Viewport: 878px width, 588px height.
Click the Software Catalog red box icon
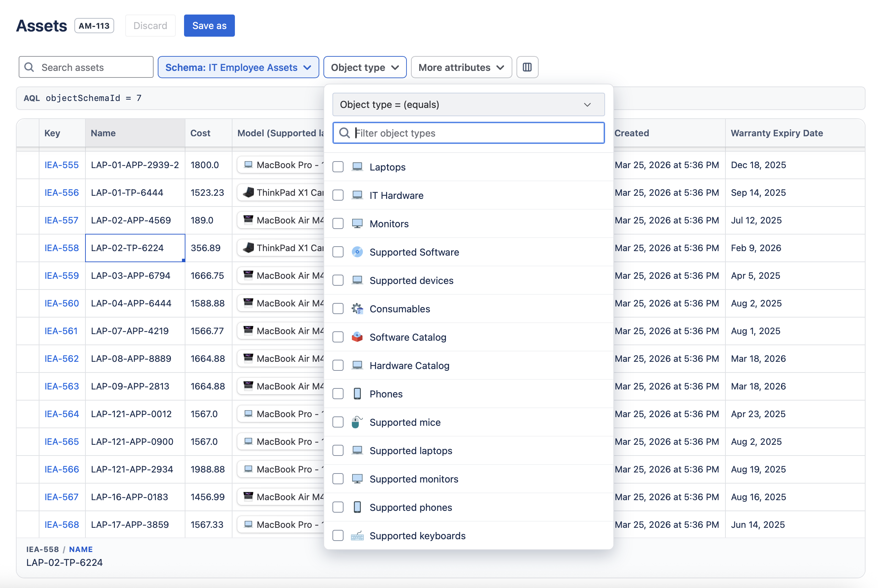[x=357, y=337]
